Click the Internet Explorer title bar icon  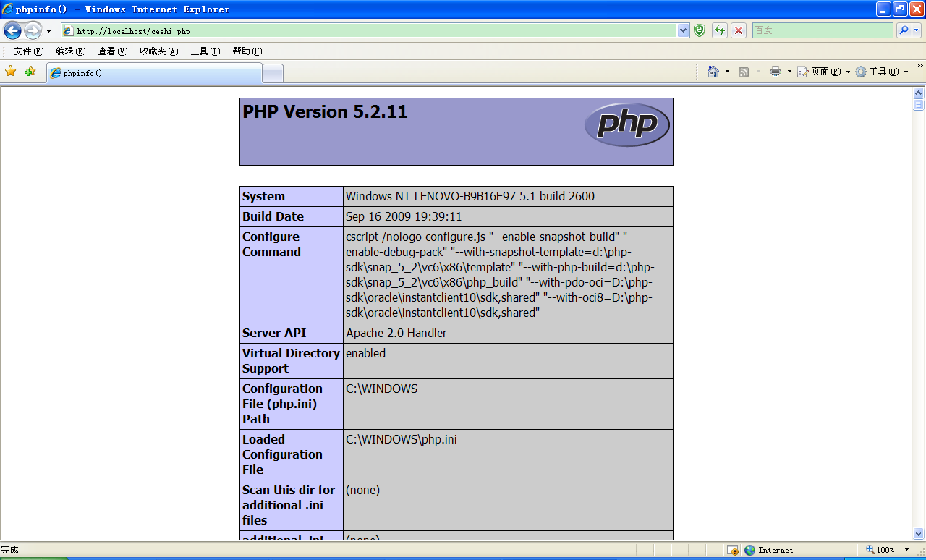8,9
